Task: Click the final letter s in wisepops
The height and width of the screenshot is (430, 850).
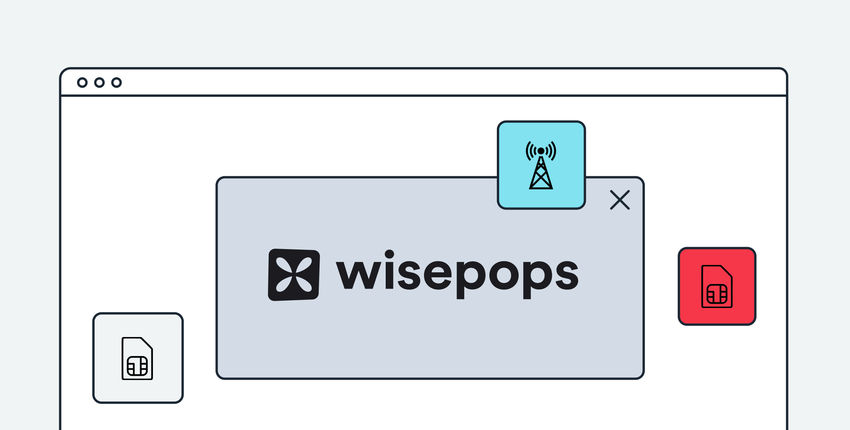Action: click(564, 275)
